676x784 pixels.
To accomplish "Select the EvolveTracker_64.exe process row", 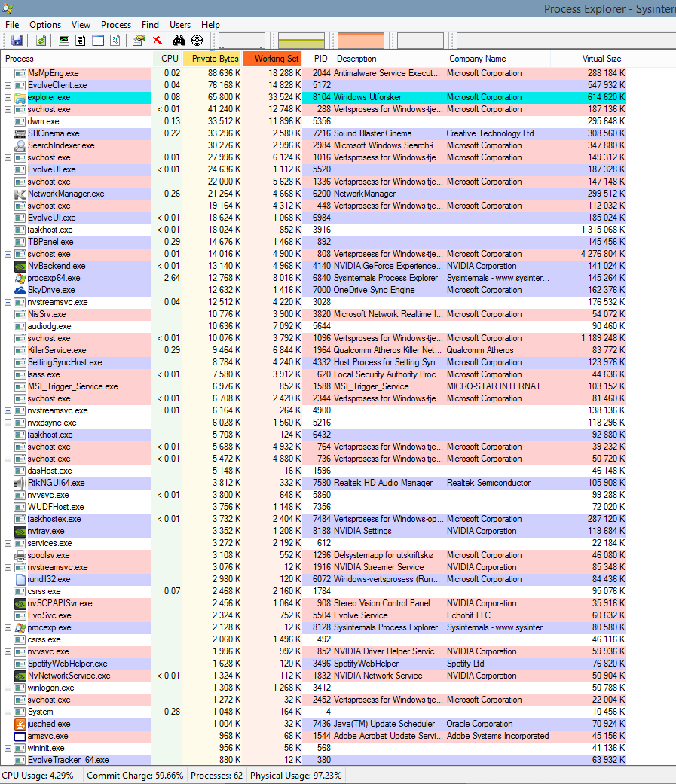I will (x=314, y=760).
